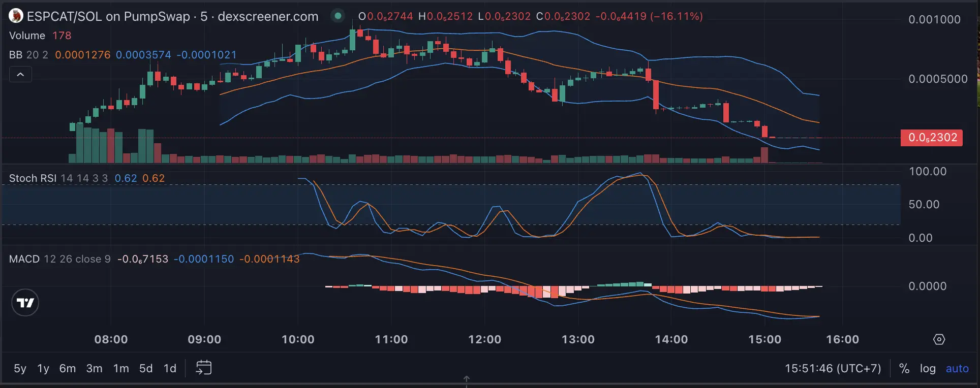
Task: Click the ESPCAT token avatar icon
Action: (x=16, y=16)
